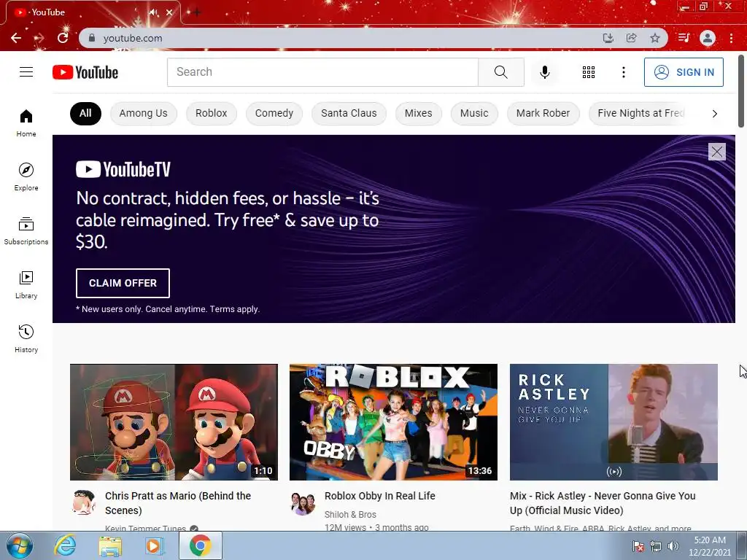
Task: Click install app icon in address bar
Action: pos(608,38)
